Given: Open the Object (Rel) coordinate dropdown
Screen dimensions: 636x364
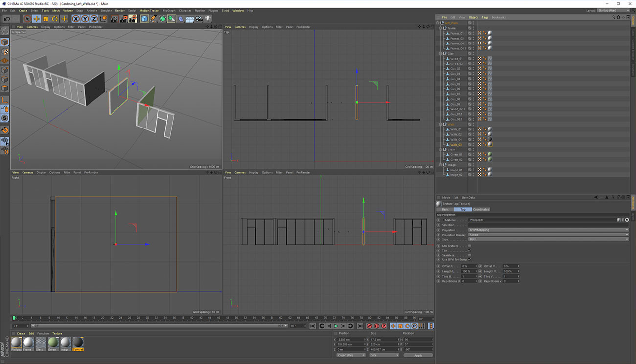Looking at the screenshot, I should [x=351, y=355].
